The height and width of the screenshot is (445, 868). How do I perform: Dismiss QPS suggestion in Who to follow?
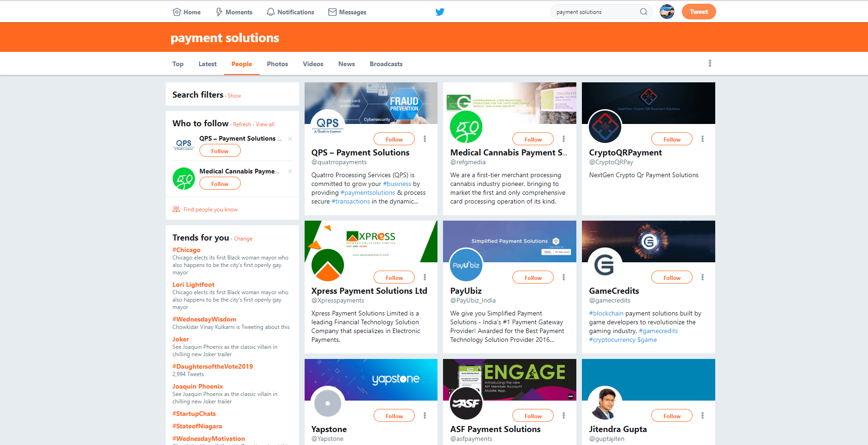pos(290,139)
